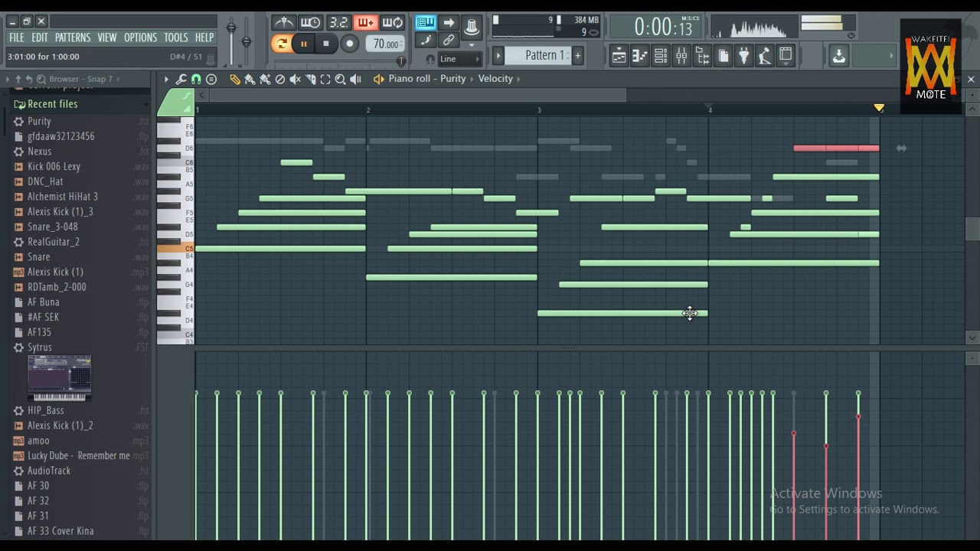Choose the zoom tool in piano roll toolbar
Screen dimensions: 980x551
pyautogui.click(x=340, y=79)
